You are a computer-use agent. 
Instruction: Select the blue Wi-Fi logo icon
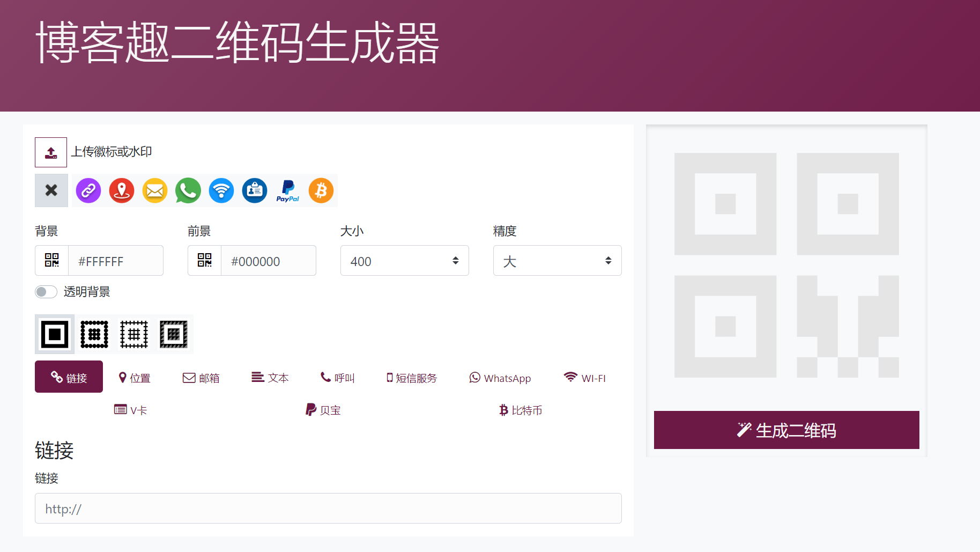click(x=221, y=190)
